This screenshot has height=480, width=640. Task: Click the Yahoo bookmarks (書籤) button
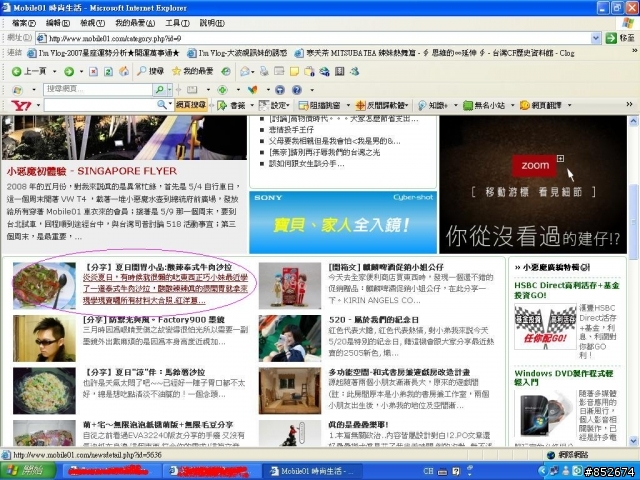pos(231,105)
